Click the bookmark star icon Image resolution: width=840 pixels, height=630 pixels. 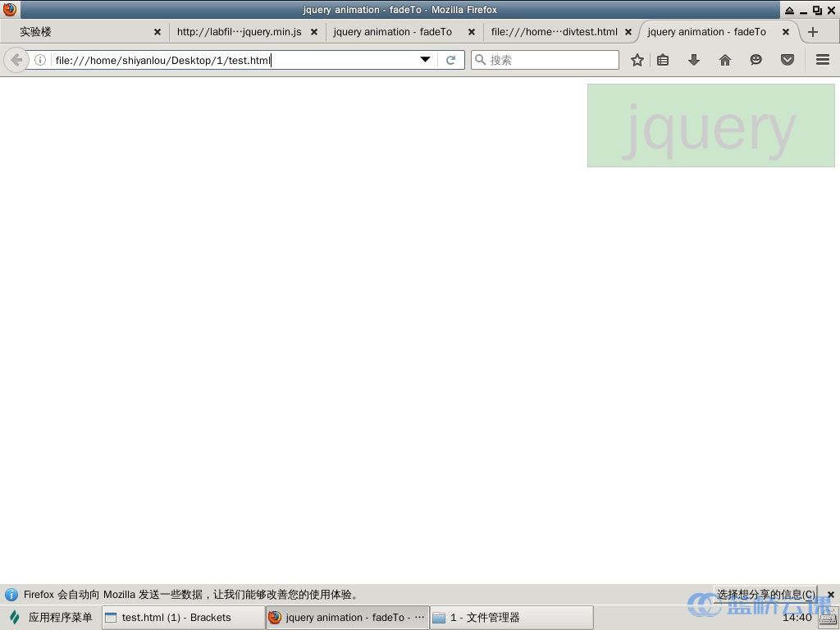(637, 60)
